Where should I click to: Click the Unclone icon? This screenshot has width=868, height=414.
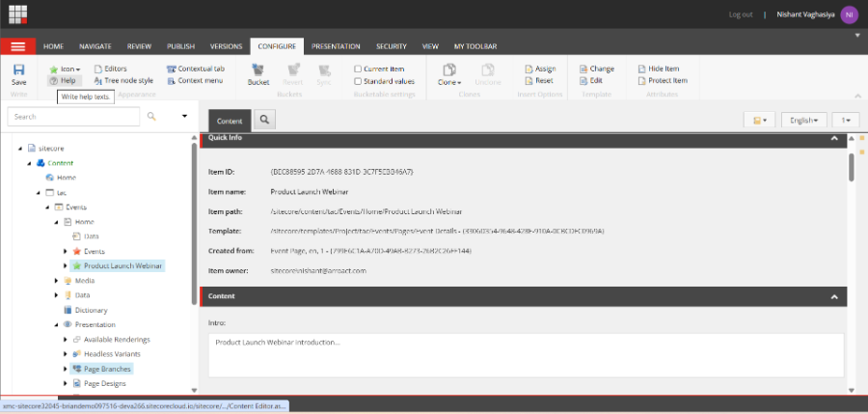tap(487, 69)
